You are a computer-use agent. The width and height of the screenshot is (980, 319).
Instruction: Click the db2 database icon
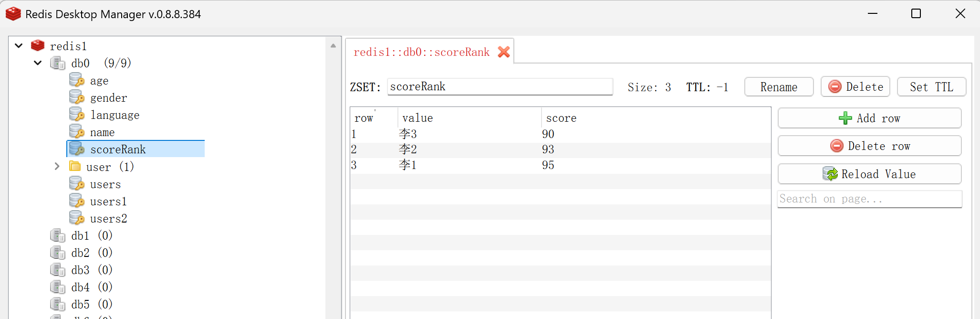(x=58, y=253)
